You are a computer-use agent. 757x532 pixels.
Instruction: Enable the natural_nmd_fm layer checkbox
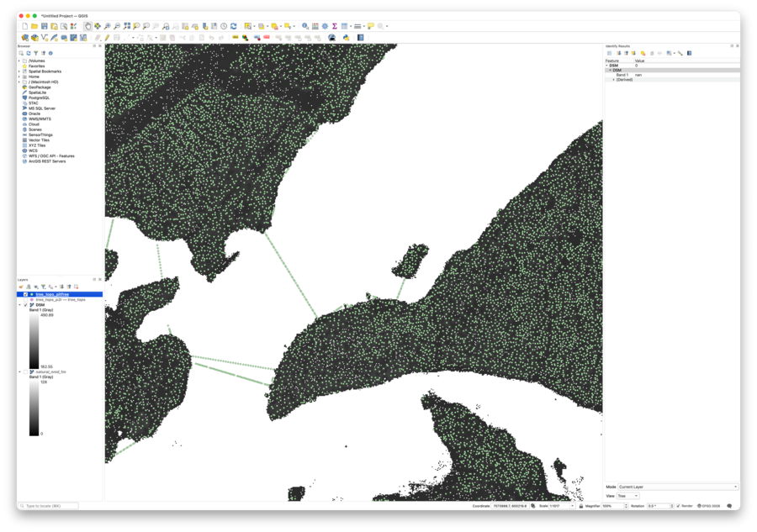pyautogui.click(x=26, y=371)
